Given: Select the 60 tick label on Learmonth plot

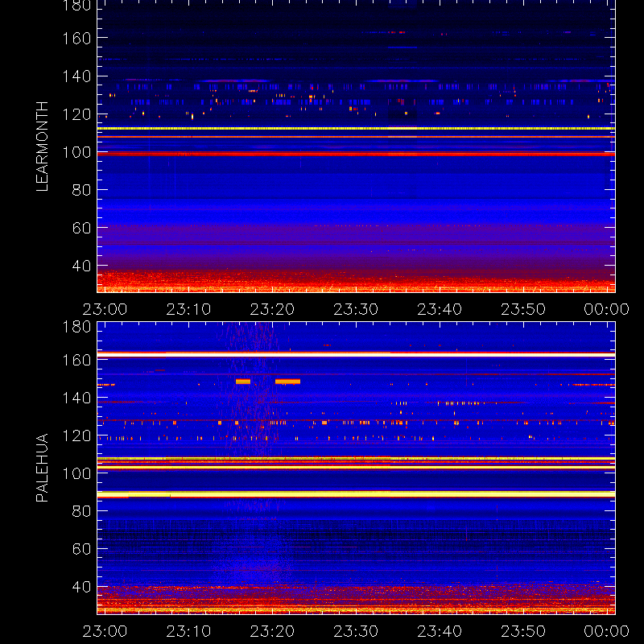Looking at the screenshot, I should click(81, 228).
